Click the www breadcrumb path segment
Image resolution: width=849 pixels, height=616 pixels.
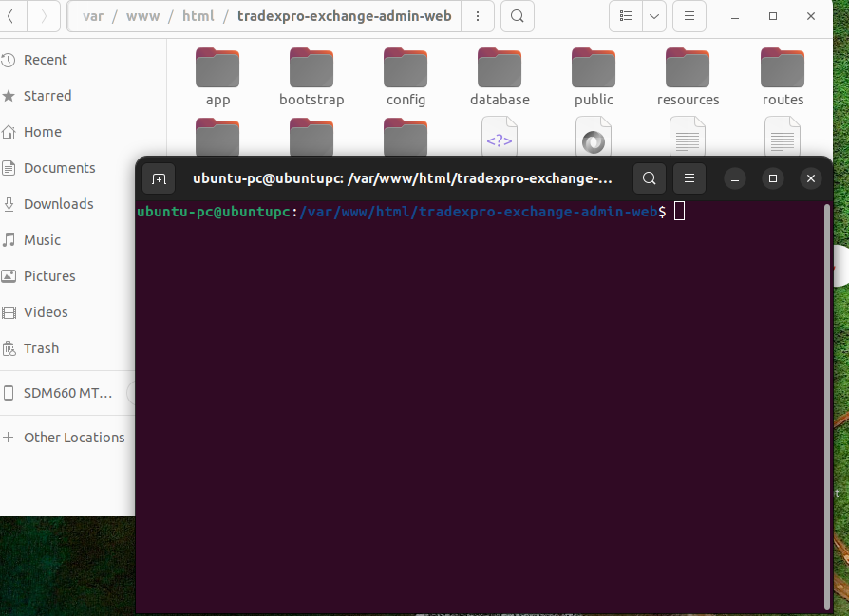143,16
